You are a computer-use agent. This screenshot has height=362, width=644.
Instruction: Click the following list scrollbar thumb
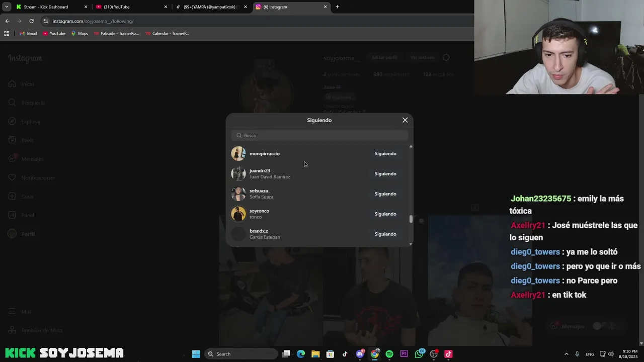pos(411,219)
